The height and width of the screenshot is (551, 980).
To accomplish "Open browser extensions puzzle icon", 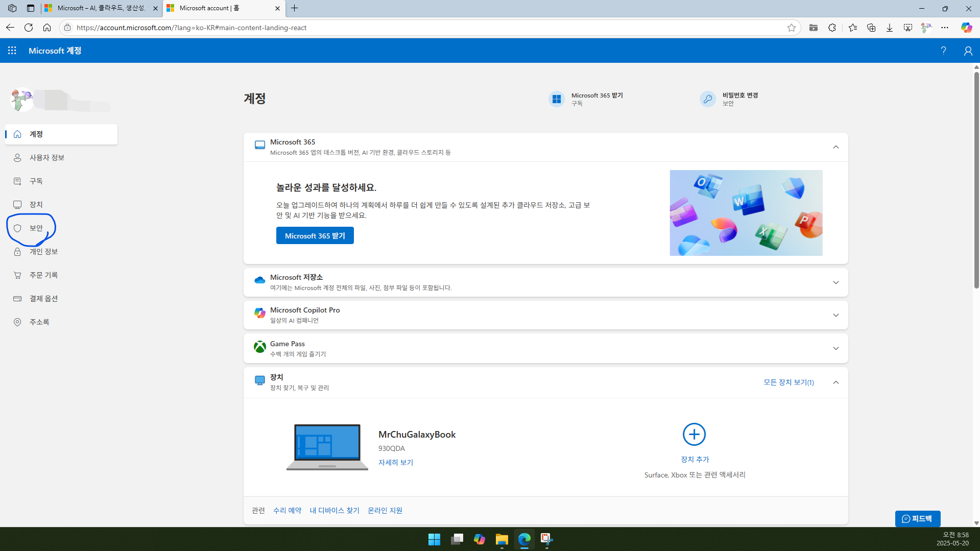I will [832, 28].
